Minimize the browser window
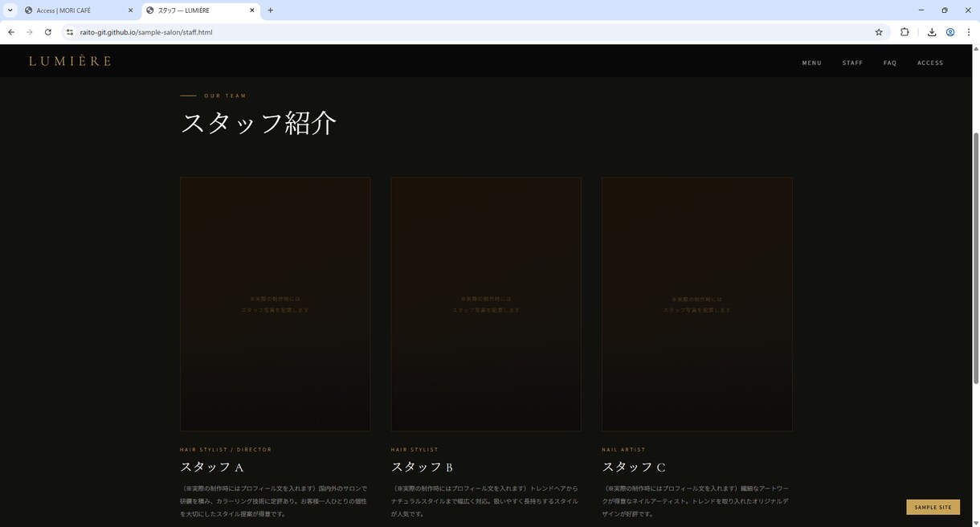 (921, 10)
